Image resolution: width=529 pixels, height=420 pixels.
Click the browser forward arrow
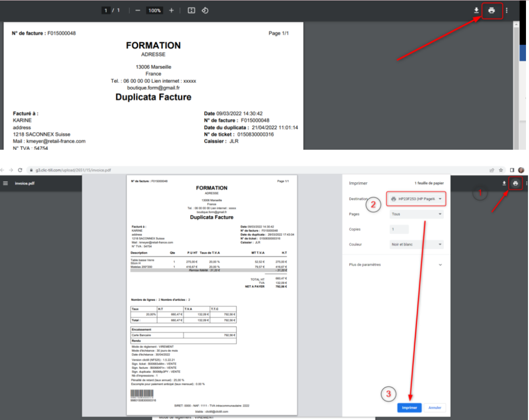point(11,170)
